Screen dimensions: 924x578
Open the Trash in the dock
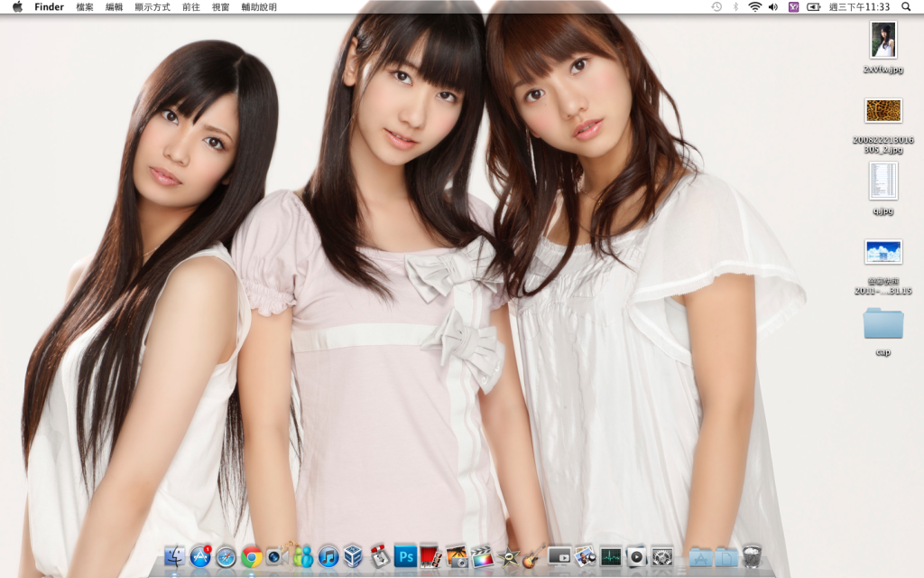coord(752,556)
